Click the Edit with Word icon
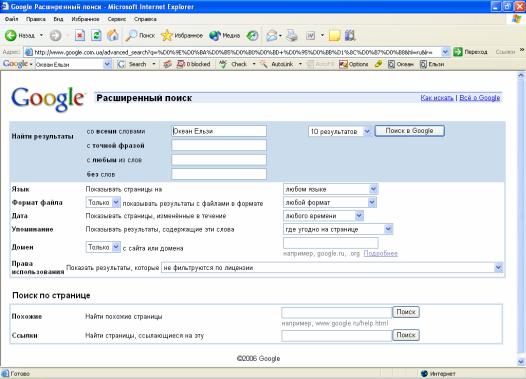The image size is (526, 379). [311, 35]
